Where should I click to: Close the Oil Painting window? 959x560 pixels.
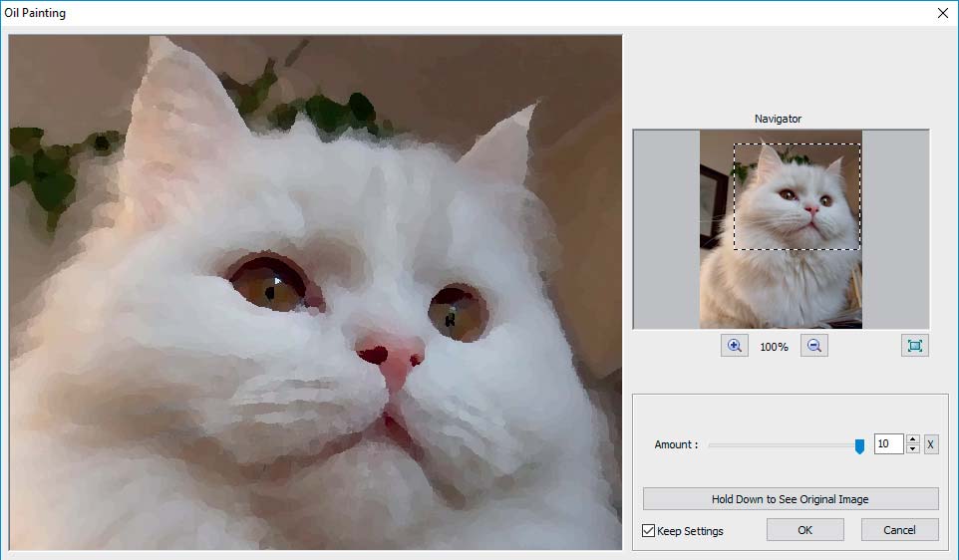click(942, 13)
